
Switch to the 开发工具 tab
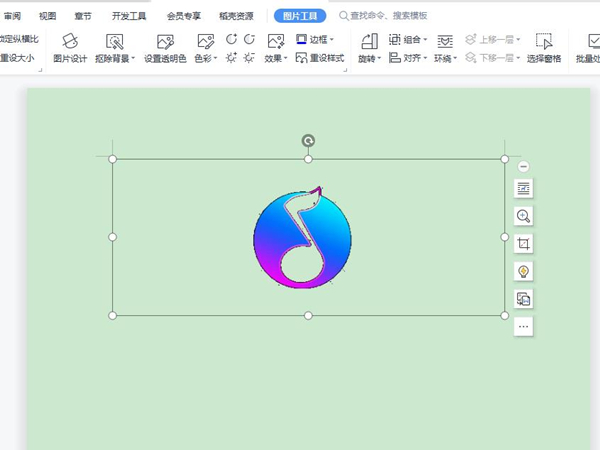[129, 16]
